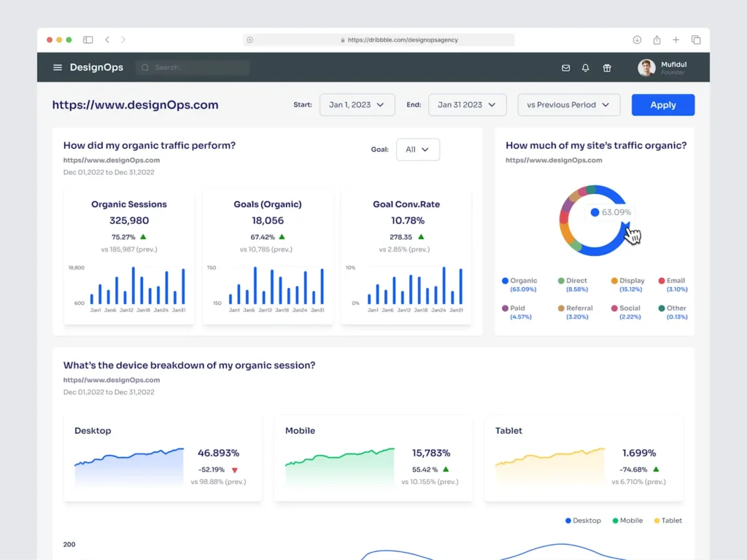Click the DesignOps brand name
Viewport: 747px width, 560px height.
96,67
